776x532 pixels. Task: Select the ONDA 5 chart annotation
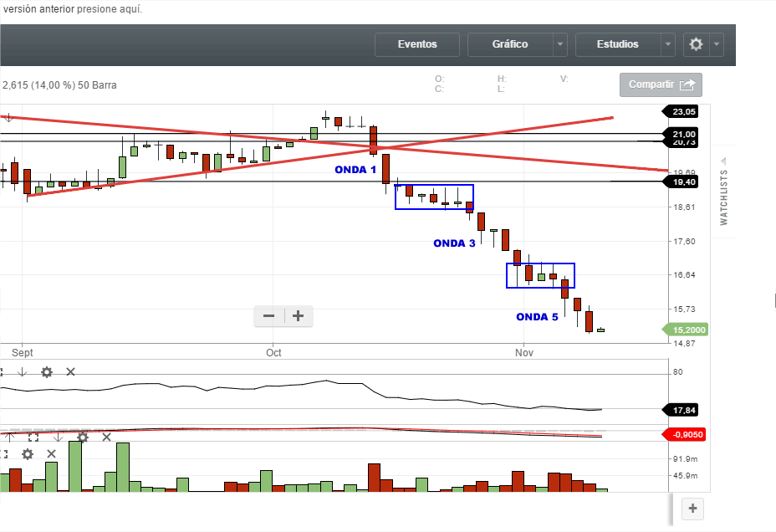[x=537, y=317]
